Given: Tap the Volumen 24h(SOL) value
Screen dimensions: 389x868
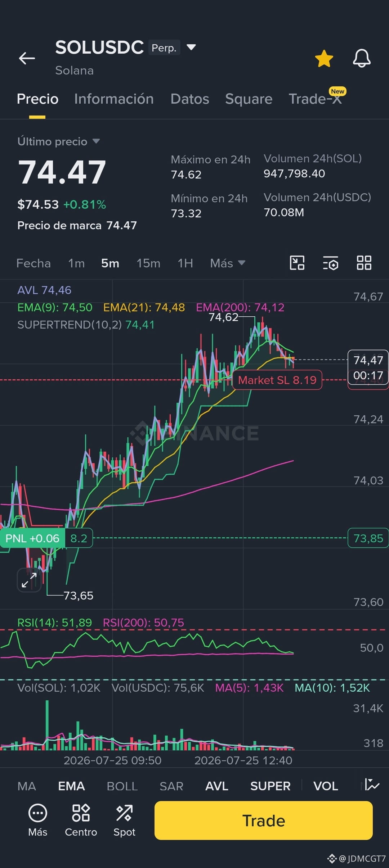Looking at the screenshot, I should click(294, 173).
